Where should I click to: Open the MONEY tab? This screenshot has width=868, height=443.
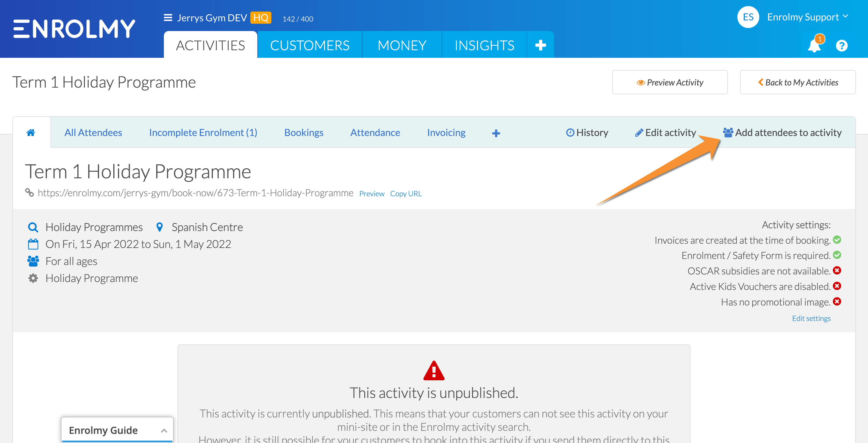click(402, 45)
